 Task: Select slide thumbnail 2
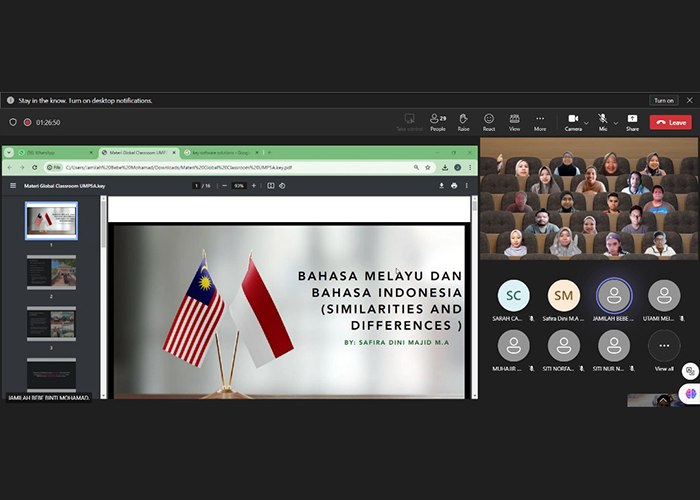[51, 272]
